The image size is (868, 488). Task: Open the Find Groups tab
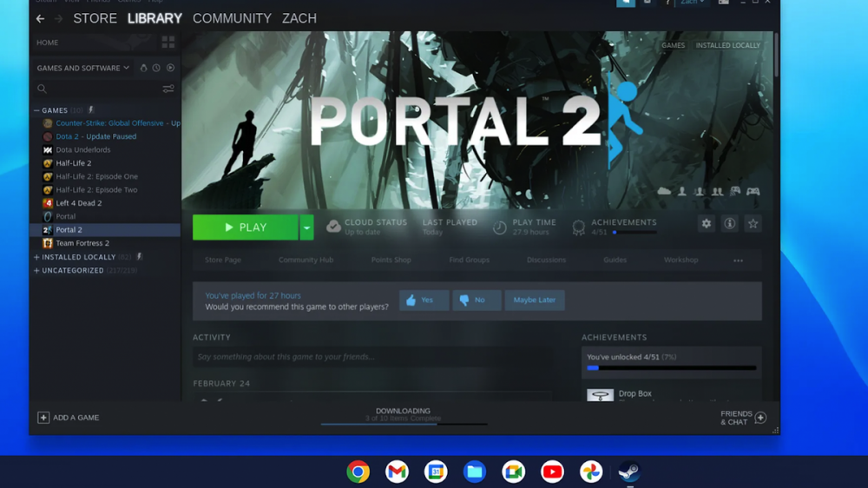470,260
